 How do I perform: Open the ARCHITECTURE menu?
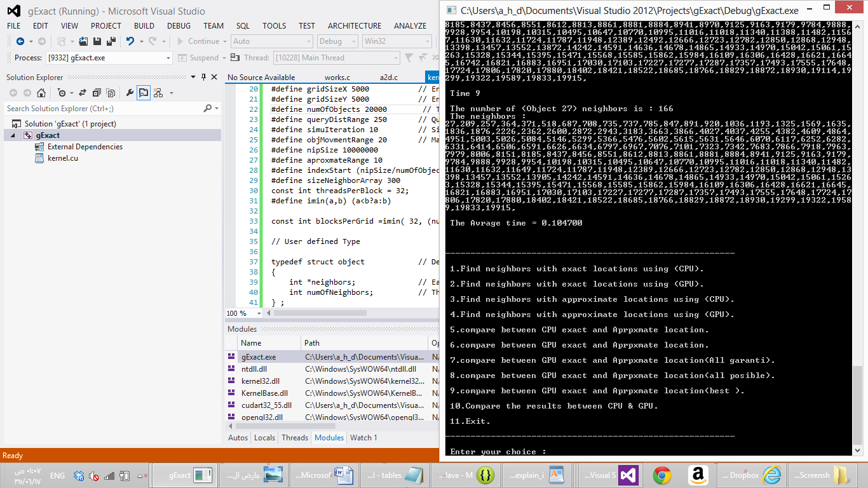click(x=355, y=26)
